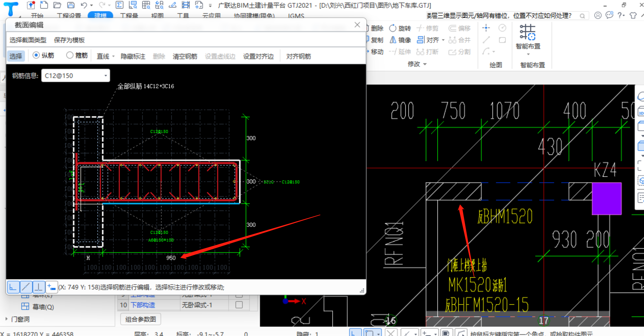Screen dimensions: 644x336
Task: Click the 全部纵筋 14C12+3C16 label
Action: (x=145, y=86)
